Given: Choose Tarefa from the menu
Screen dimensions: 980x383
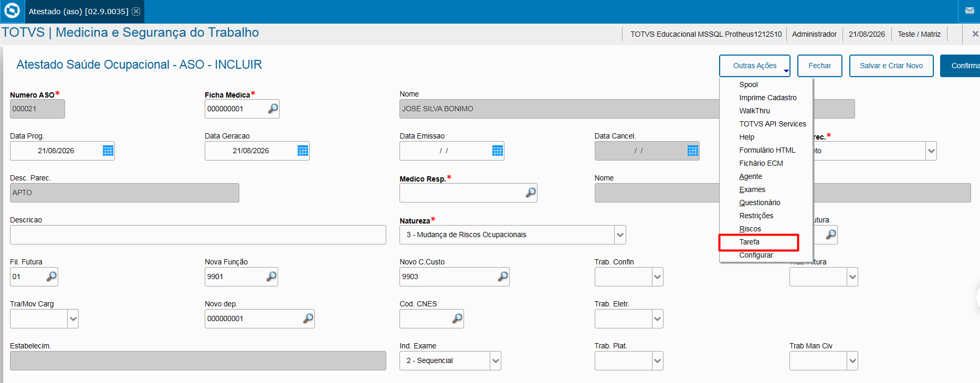Looking at the screenshot, I should [x=750, y=242].
